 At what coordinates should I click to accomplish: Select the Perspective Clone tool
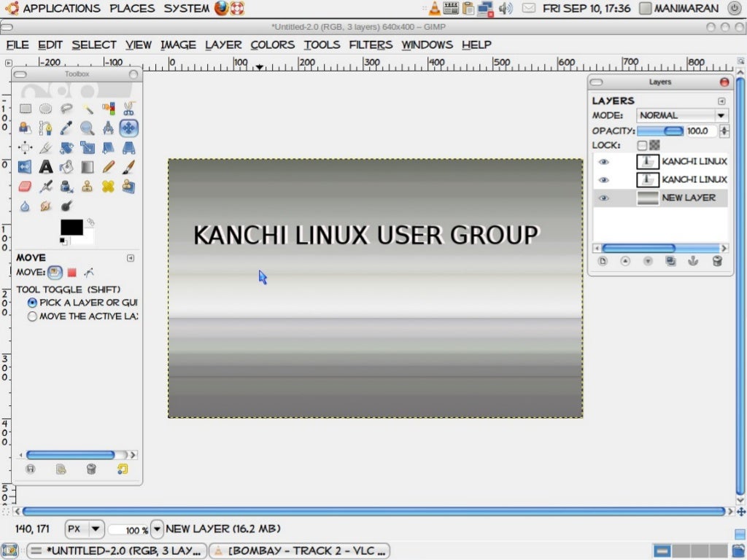point(128,186)
